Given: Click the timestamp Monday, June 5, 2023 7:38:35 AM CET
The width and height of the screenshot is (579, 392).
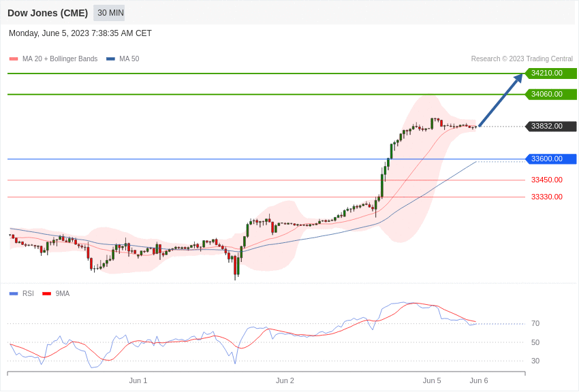Looking at the screenshot, I should click(x=80, y=33).
